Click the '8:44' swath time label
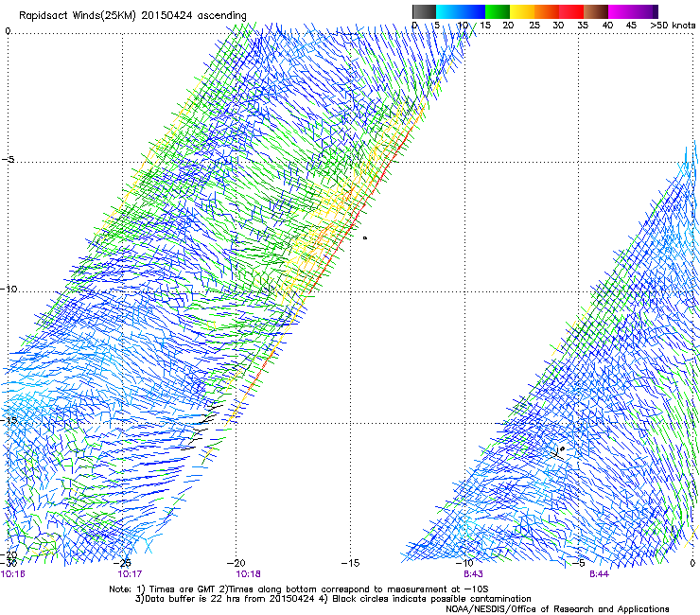 (599, 574)
